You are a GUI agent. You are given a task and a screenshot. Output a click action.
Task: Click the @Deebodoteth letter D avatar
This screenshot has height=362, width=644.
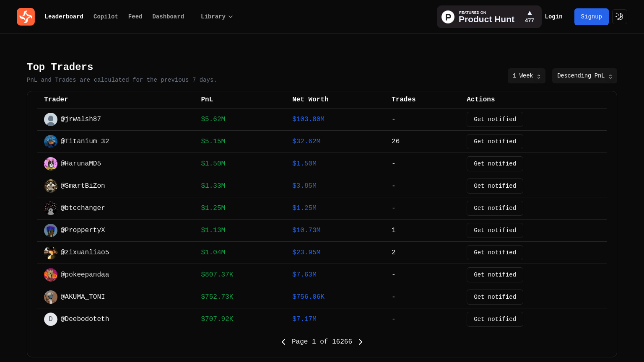click(x=51, y=319)
